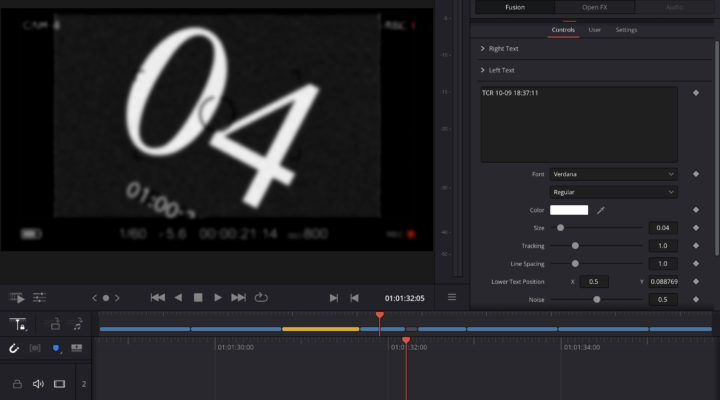Click the Lower Text Position X field 0.5
The image size is (720, 400).
click(x=594, y=282)
